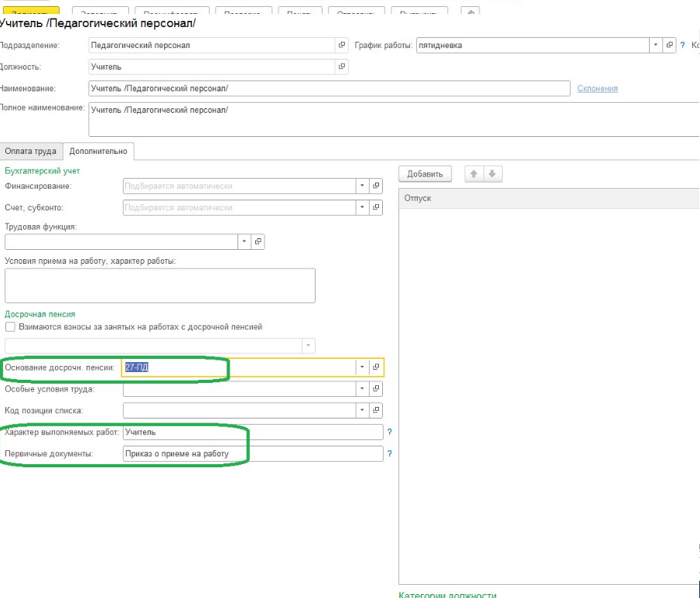Expand the График работы dropdown
700x598 pixels.
coord(656,45)
